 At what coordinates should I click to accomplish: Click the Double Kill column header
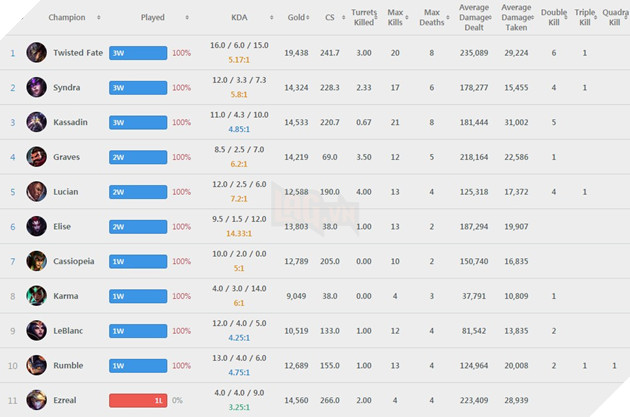point(554,17)
